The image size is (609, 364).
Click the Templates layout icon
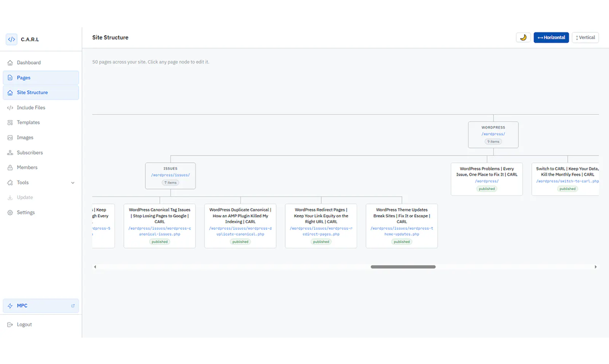point(10,122)
